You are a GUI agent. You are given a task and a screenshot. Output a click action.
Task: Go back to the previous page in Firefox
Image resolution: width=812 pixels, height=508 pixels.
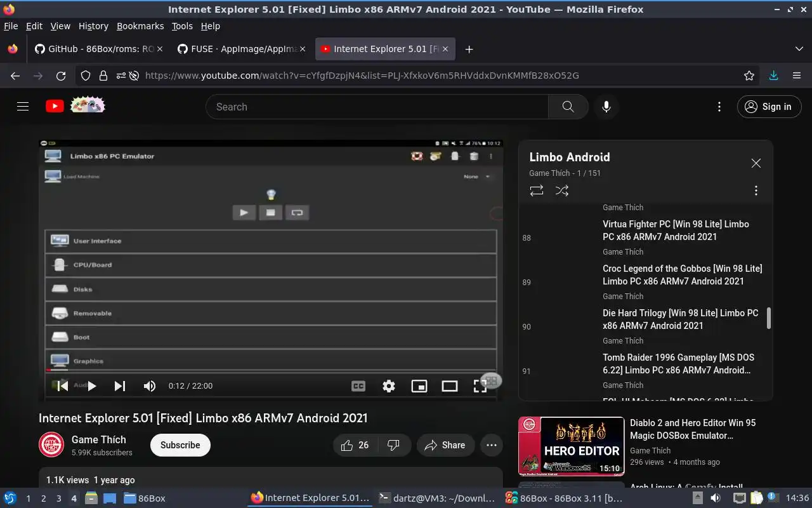[15, 76]
